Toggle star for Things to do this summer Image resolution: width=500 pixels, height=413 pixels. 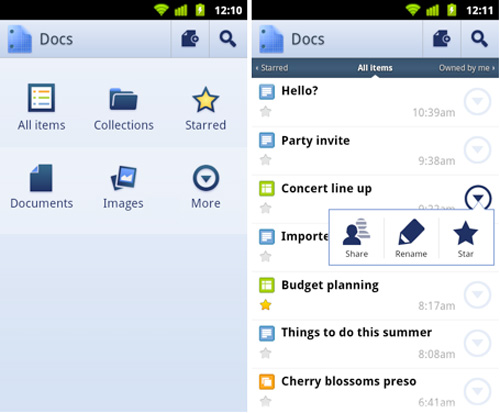[x=266, y=353]
